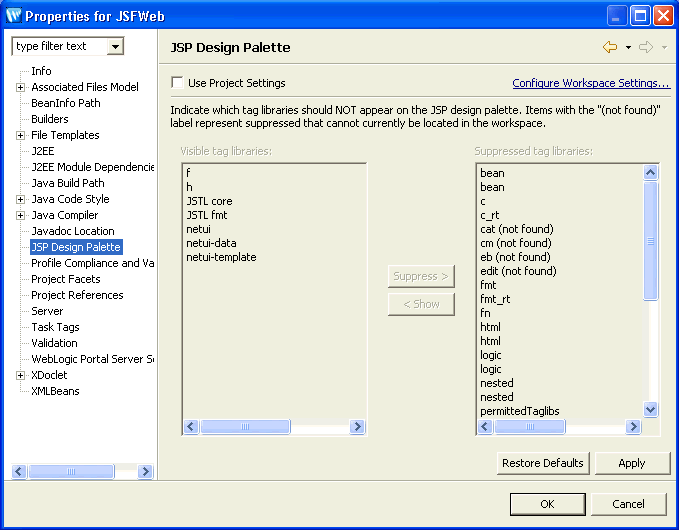Click down arrow of suppressed libraries scrollbar
Image resolution: width=679 pixels, height=530 pixels.
coord(650,409)
